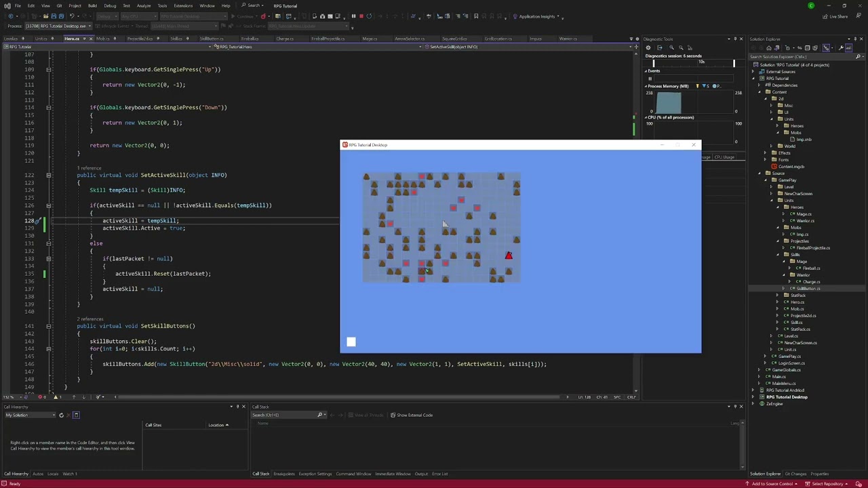Select the Imp.xnb file
This screenshot has height=488, width=868.
click(803, 140)
